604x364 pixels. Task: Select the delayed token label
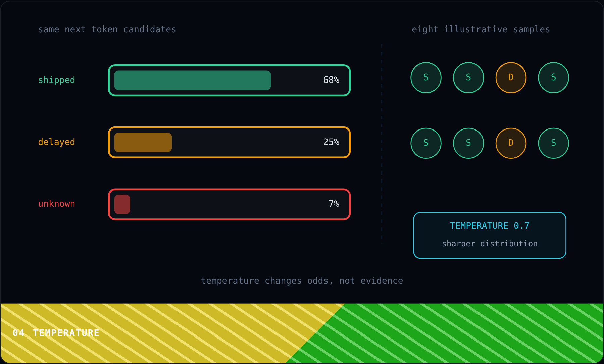56,142
